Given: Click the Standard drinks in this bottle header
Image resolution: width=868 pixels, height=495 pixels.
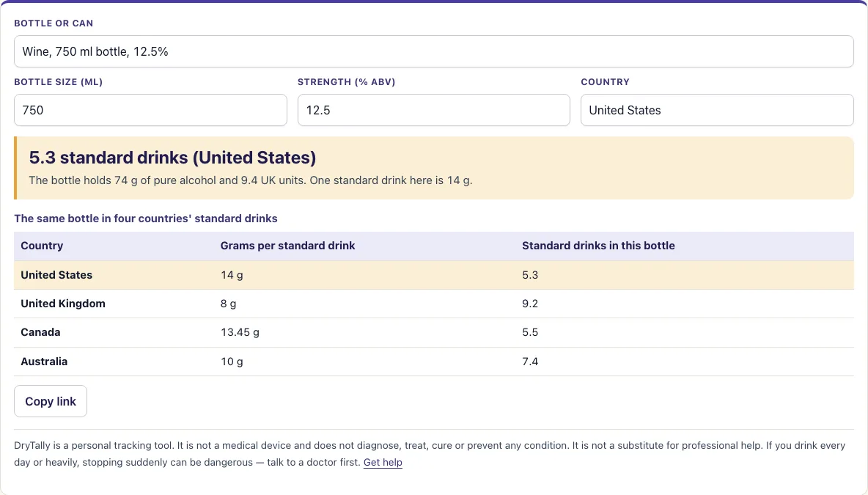Looking at the screenshot, I should point(598,246).
